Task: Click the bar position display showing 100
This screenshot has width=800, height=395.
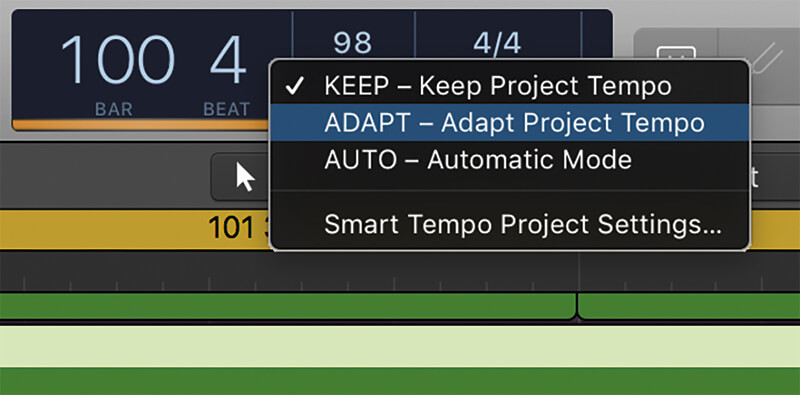Action: pyautogui.click(x=117, y=59)
